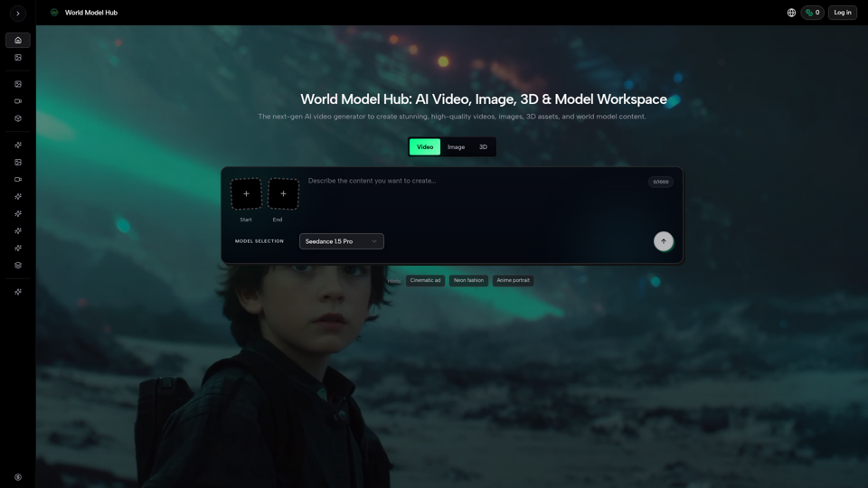Click the World Model Hub title text

coord(90,13)
